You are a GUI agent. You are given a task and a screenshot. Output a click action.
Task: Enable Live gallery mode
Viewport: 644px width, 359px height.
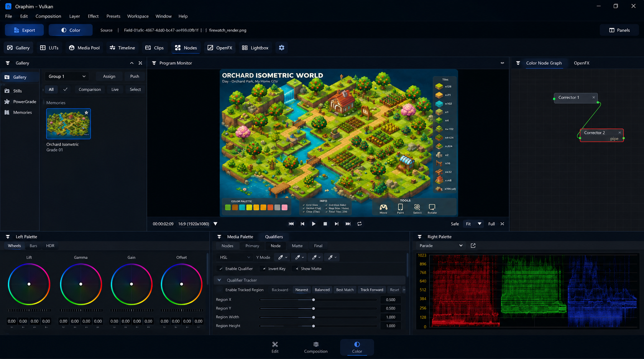(x=115, y=89)
